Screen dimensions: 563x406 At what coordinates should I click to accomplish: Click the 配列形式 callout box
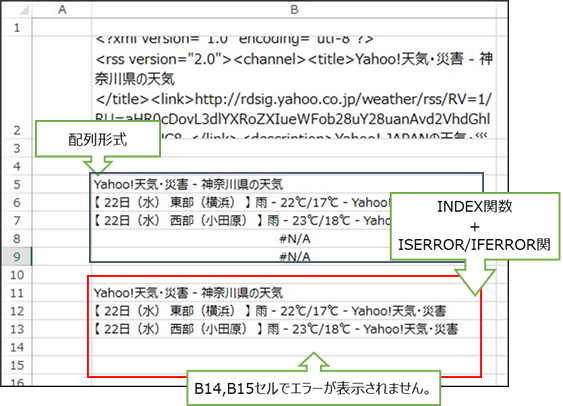tap(98, 139)
